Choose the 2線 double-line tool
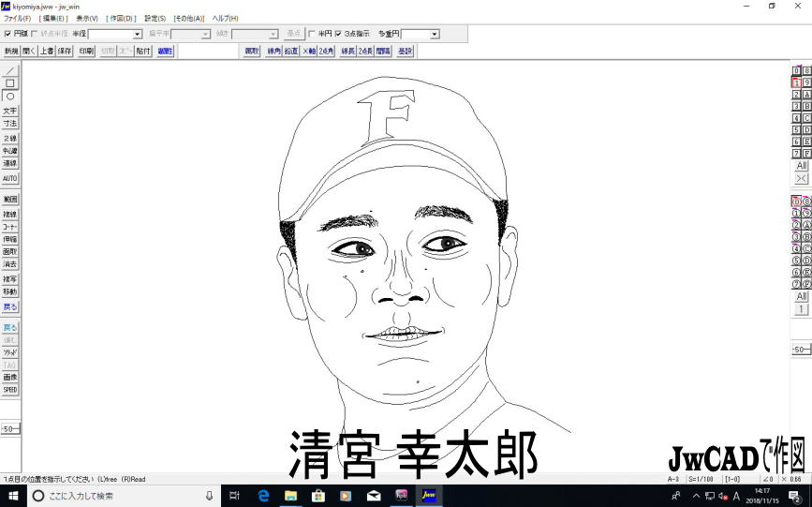The width and height of the screenshot is (812, 507). pyautogui.click(x=10, y=139)
